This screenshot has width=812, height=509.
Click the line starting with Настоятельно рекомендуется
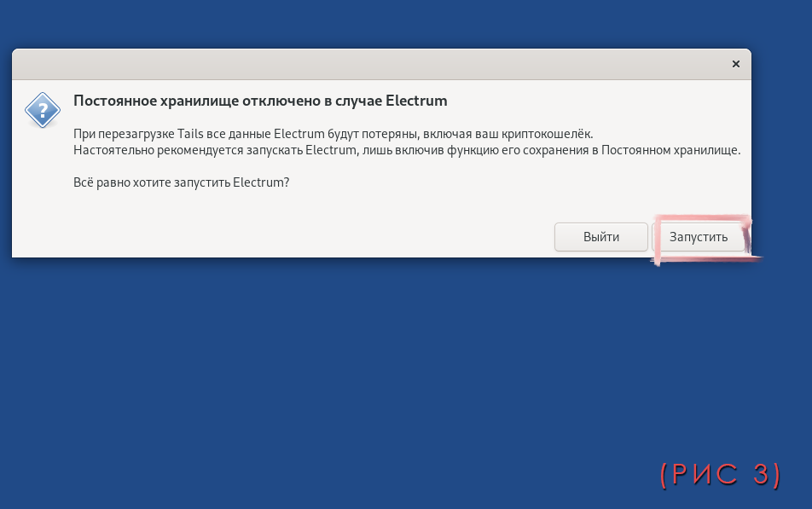click(407, 150)
